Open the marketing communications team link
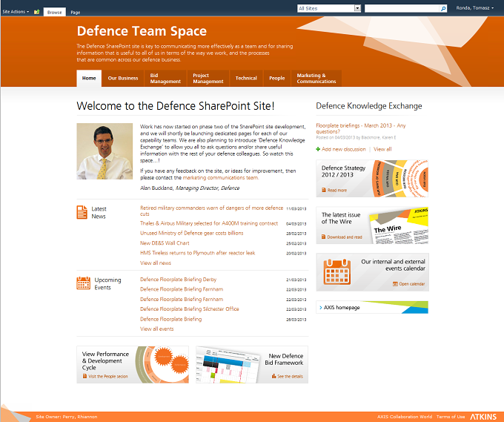 (220, 177)
